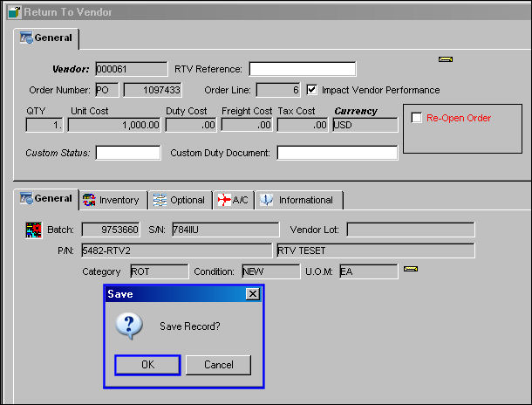Switch to the Inventory tab
Viewport: 532px width, 405px height.
(113, 200)
